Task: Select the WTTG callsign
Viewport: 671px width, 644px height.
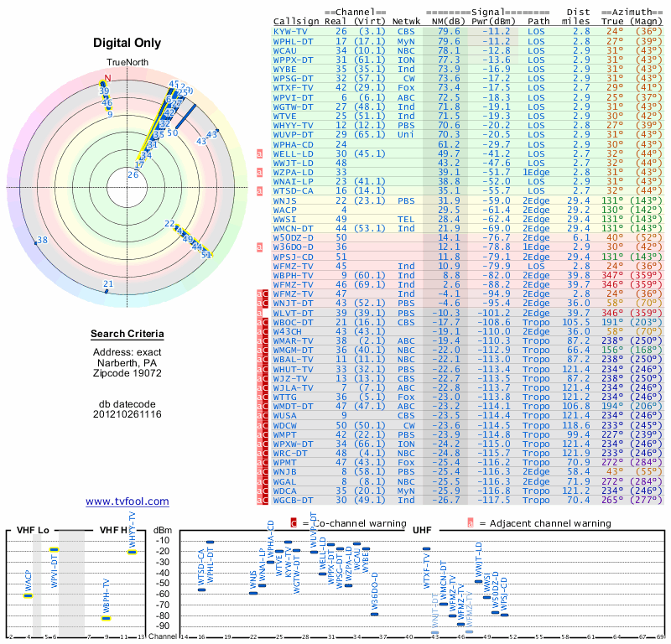Action: tap(285, 397)
